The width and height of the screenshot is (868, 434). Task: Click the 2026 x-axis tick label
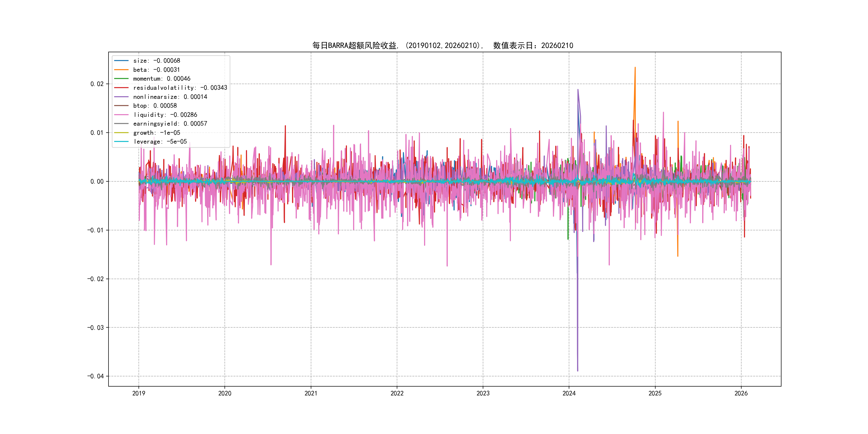(741, 393)
